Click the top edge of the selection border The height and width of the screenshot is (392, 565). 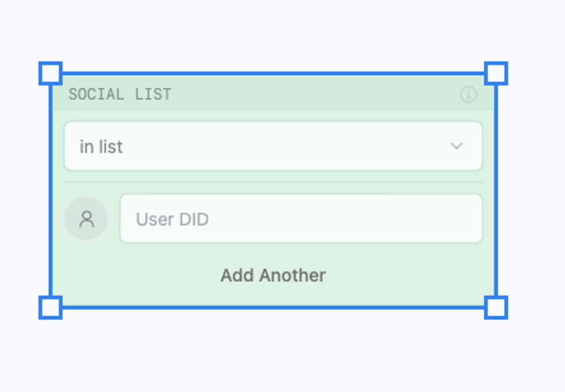[273, 73]
